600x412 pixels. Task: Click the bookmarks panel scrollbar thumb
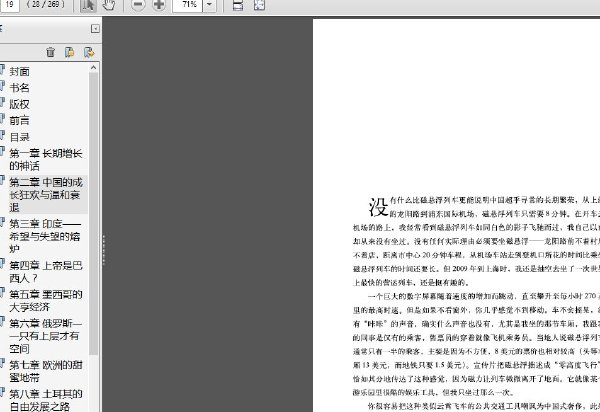click(93, 213)
